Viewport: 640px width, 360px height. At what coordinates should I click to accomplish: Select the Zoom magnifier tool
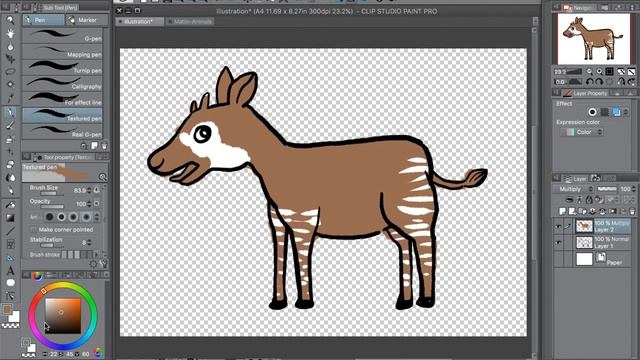tap(11, 20)
